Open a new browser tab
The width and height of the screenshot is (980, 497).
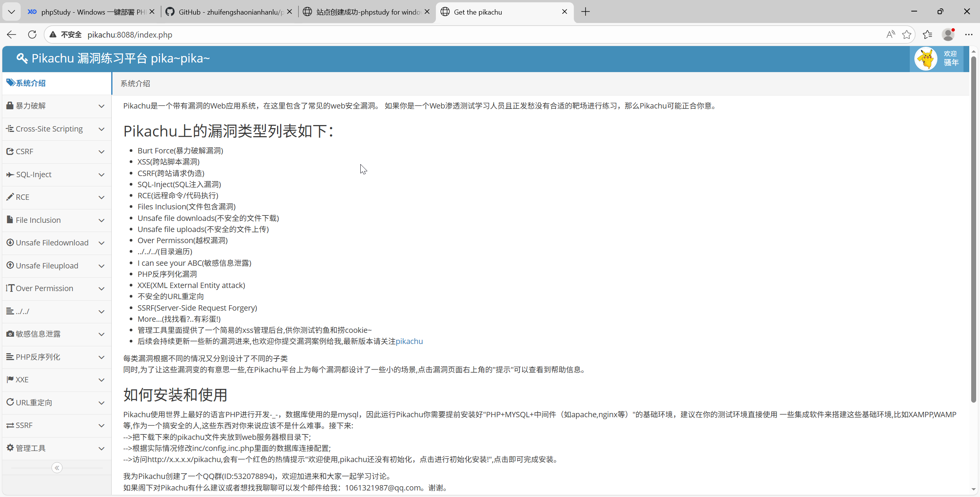pyautogui.click(x=585, y=12)
